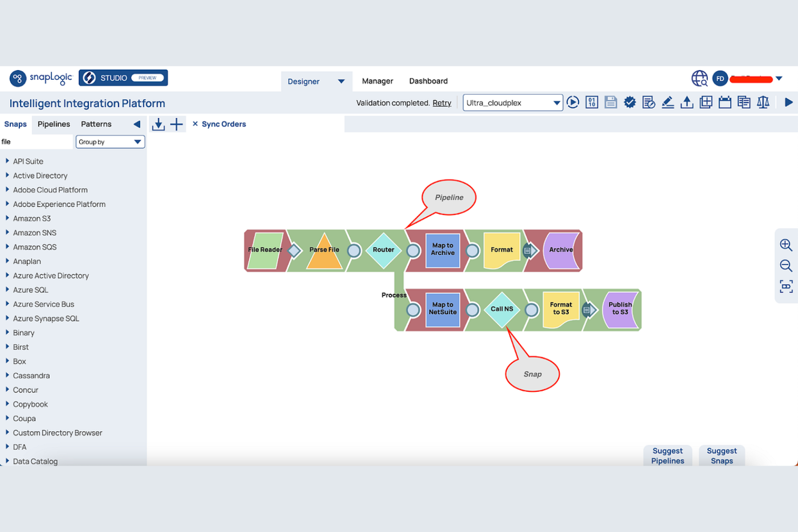The image size is (798, 532).
Task: Select the Format to S3 snap
Action: tap(561, 309)
